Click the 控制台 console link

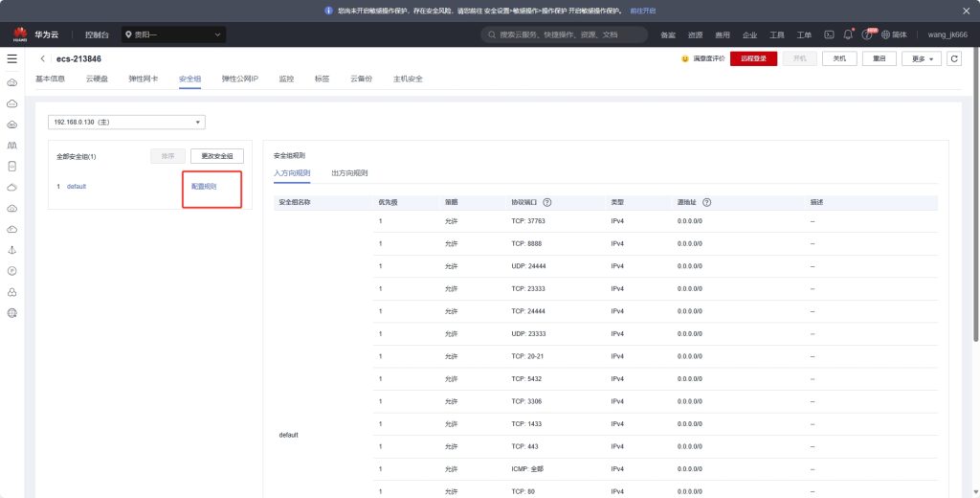tap(97, 35)
